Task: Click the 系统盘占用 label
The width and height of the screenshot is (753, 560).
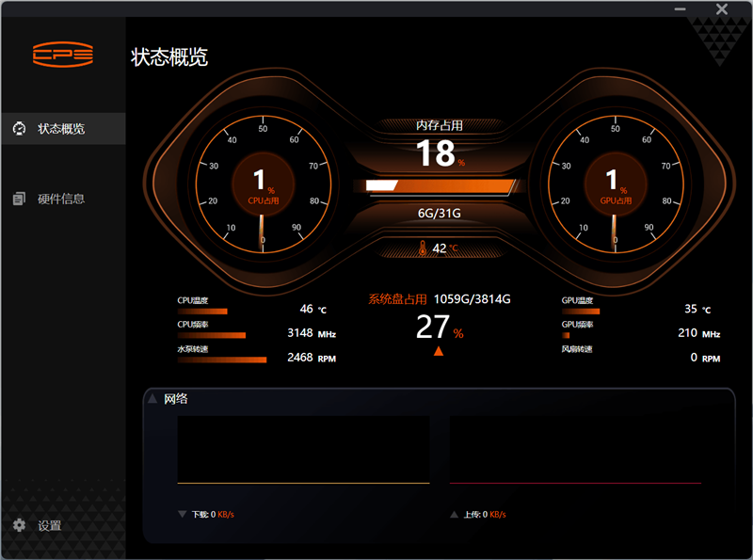Action: [397, 299]
